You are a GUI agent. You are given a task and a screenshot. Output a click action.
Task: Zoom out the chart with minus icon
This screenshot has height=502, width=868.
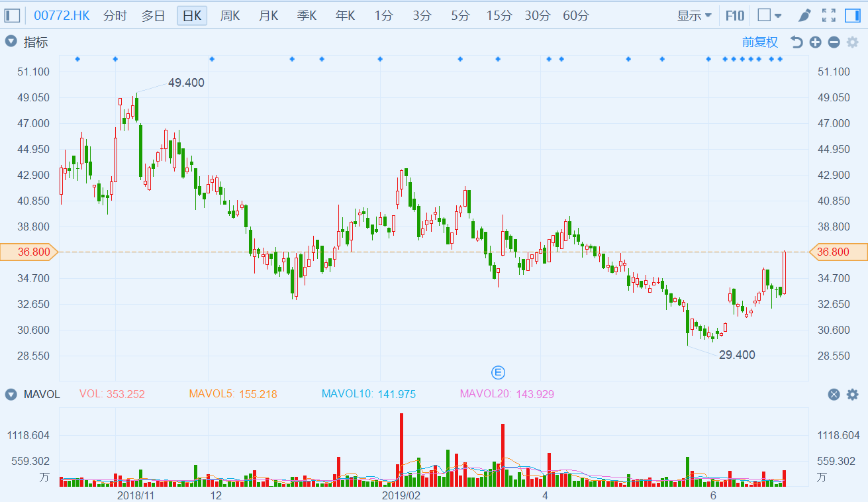(x=834, y=42)
